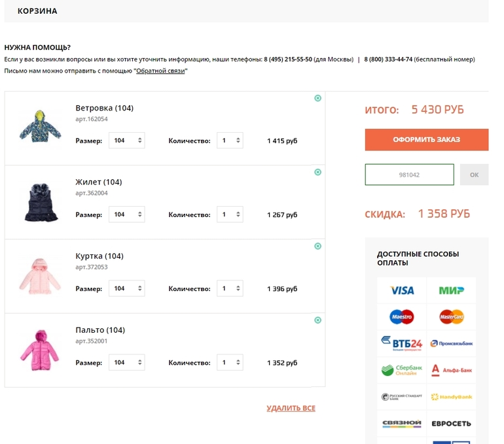The width and height of the screenshot is (504, 444).
Task: Remove Куртка item with green X icon
Action: coord(318,246)
